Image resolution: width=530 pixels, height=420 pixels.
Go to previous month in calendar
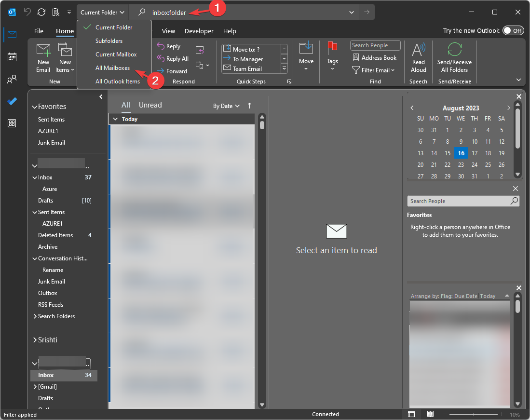412,108
